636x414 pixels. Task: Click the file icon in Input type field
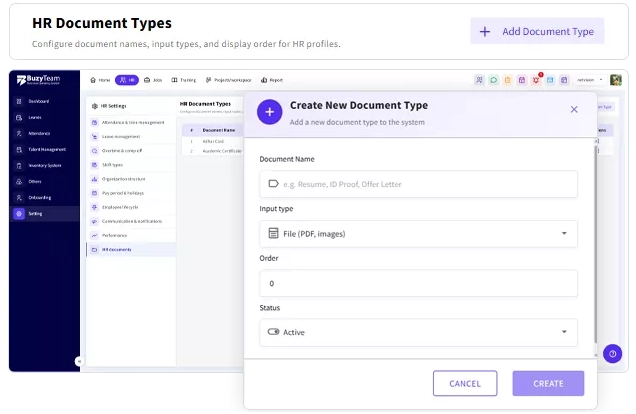pyautogui.click(x=274, y=234)
